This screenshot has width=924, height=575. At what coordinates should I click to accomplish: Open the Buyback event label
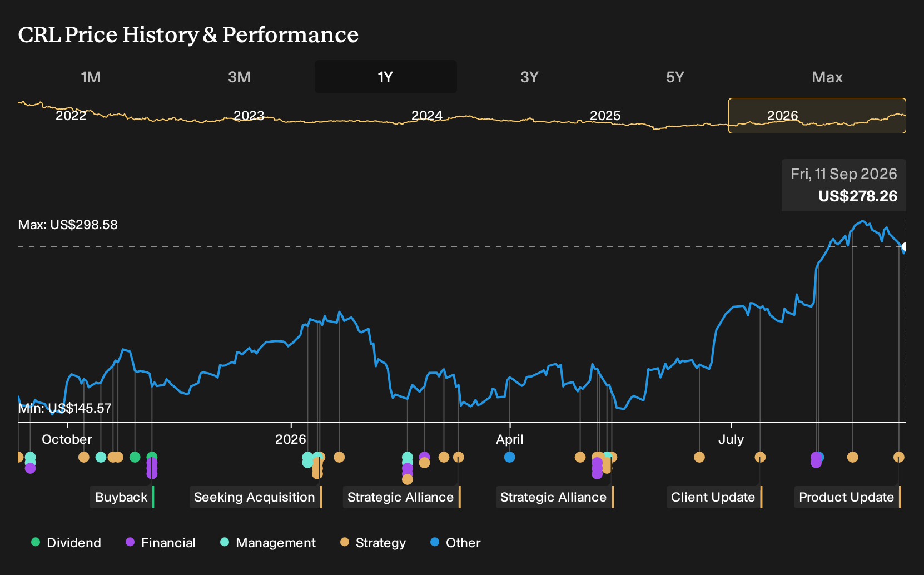coord(122,497)
